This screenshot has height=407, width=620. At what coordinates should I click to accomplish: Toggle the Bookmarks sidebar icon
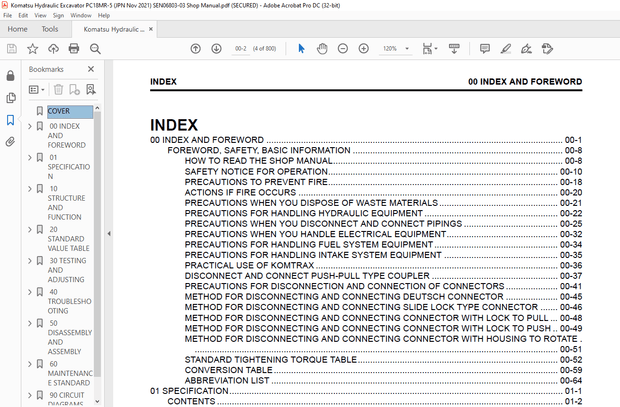[x=11, y=120]
